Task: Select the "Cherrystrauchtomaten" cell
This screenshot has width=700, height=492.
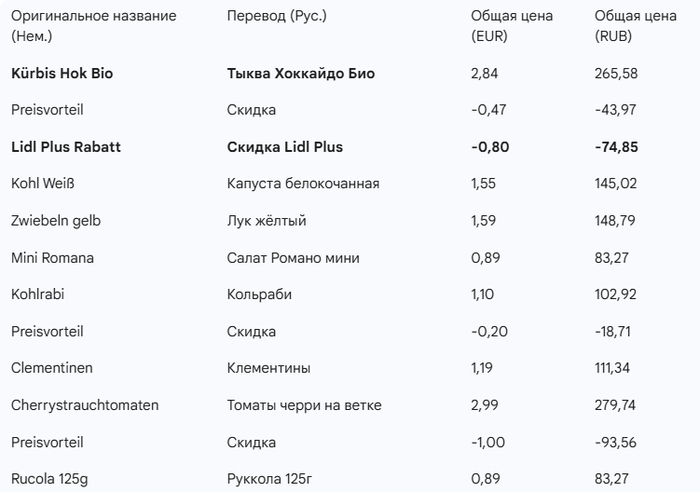Action: tap(85, 405)
